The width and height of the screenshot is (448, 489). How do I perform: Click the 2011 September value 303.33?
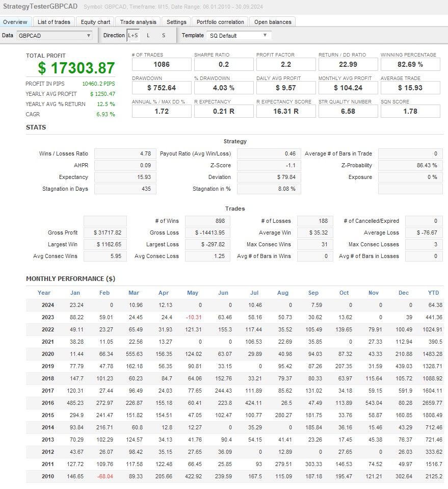click(x=313, y=464)
